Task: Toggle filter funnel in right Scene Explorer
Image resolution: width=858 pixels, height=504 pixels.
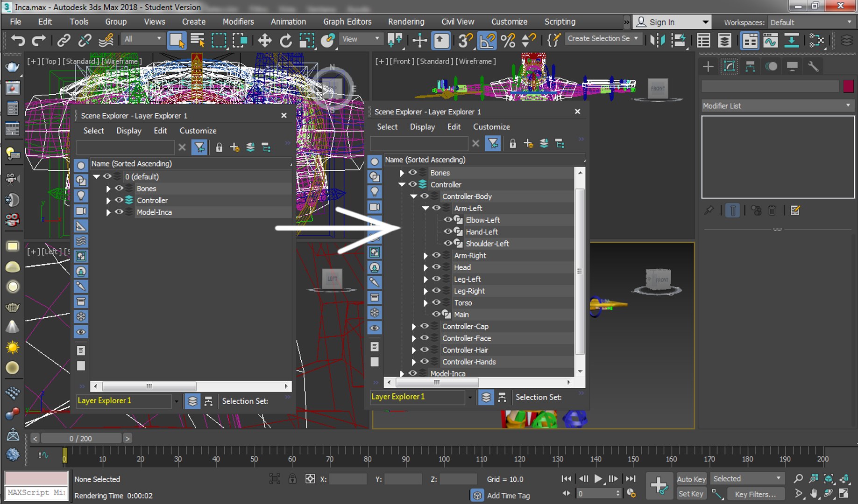Action: click(x=493, y=143)
